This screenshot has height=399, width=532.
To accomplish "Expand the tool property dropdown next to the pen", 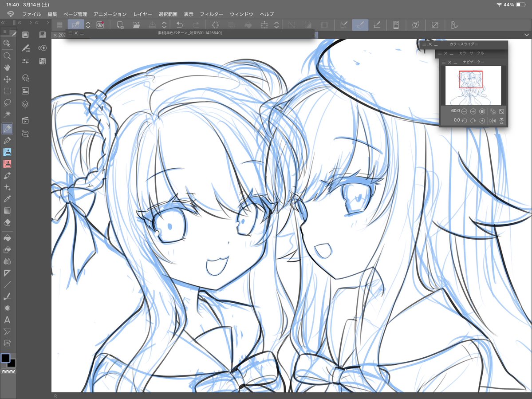I will coord(87,25).
